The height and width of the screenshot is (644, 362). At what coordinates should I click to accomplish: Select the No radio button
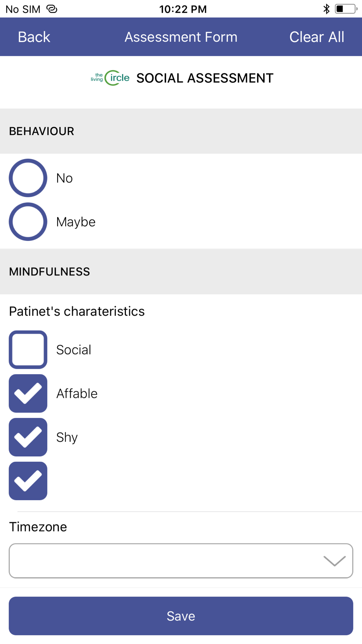tap(28, 178)
